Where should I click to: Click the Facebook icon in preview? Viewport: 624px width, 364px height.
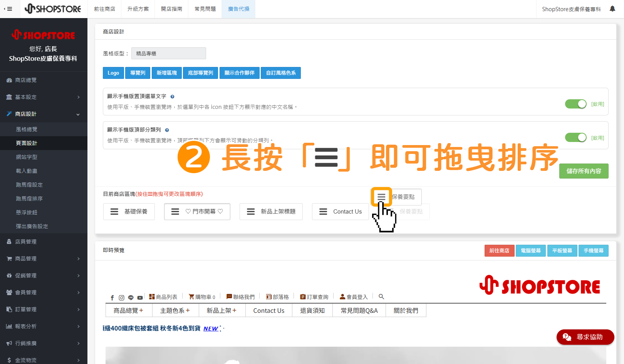coord(112,297)
